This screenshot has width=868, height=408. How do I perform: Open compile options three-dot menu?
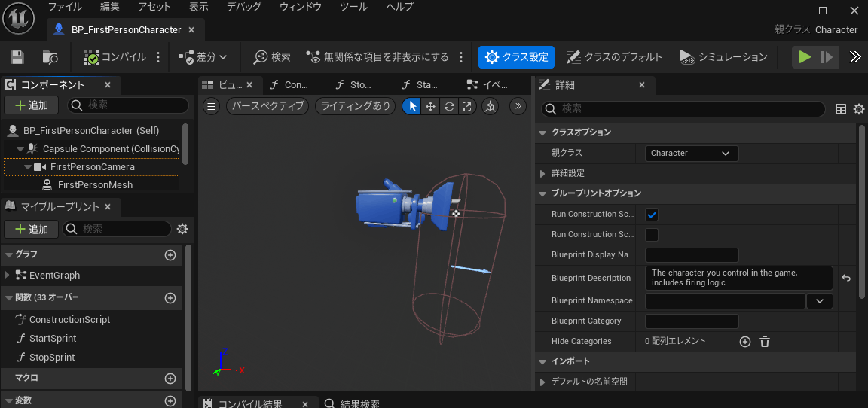coord(158,57)
